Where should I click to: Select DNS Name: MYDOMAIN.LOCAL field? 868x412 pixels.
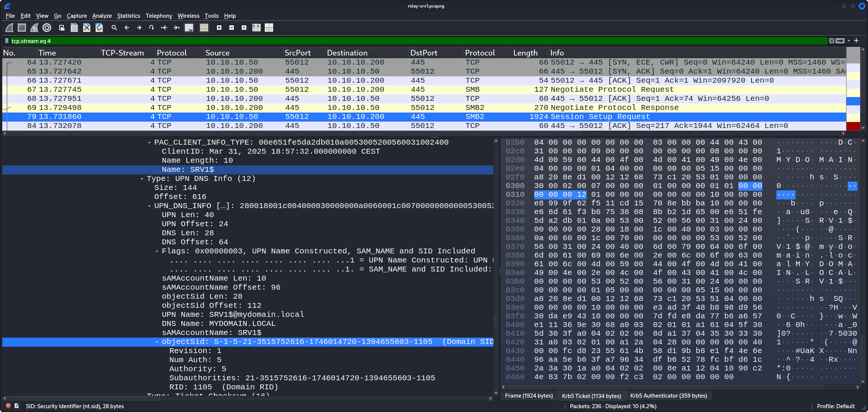click(218, 324)
